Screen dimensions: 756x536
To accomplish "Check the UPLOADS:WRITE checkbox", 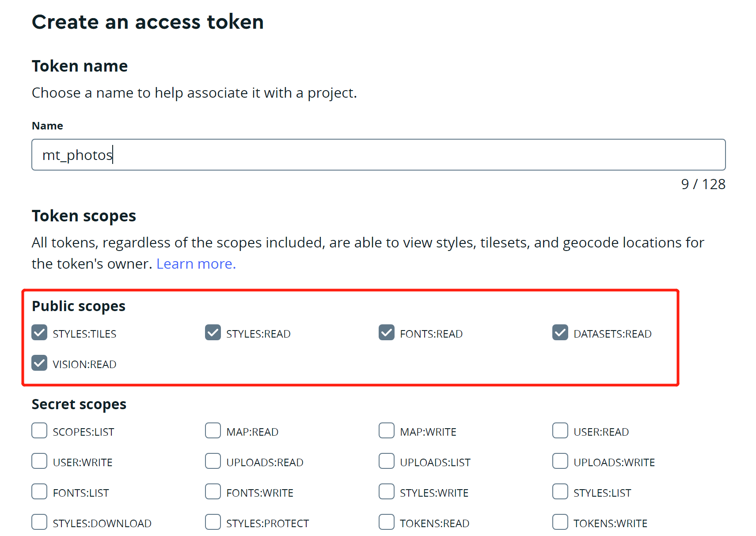I will (560, 461).
